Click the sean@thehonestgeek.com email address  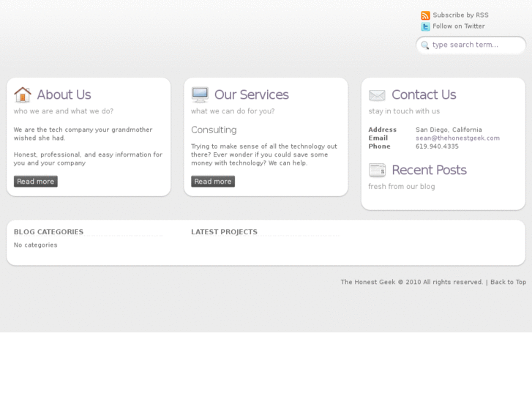tap(457, 138)
